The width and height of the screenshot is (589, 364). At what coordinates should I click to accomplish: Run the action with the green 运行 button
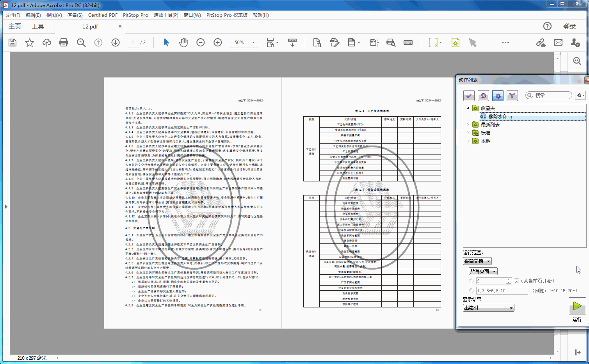[577, 306]
